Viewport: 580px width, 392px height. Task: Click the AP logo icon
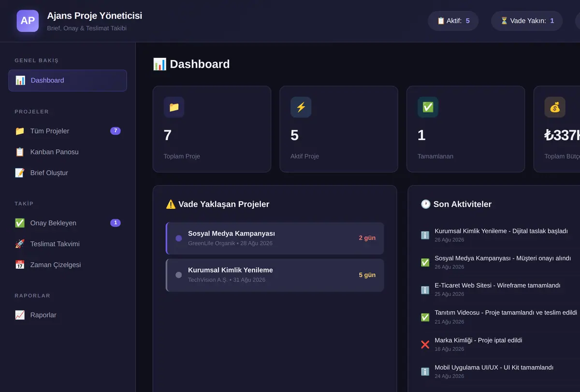[x=28, y=21]
